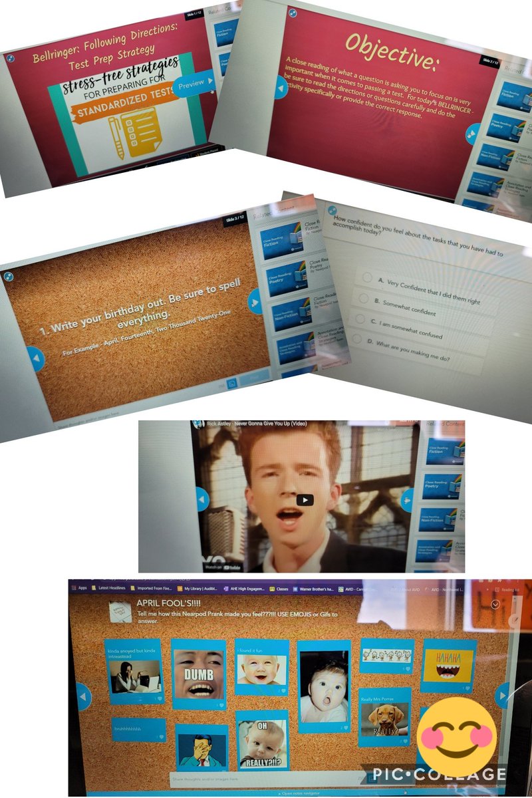Click the circled down chevron on April Fool's board
Screen dimensions: 532x798
[495, 604]
